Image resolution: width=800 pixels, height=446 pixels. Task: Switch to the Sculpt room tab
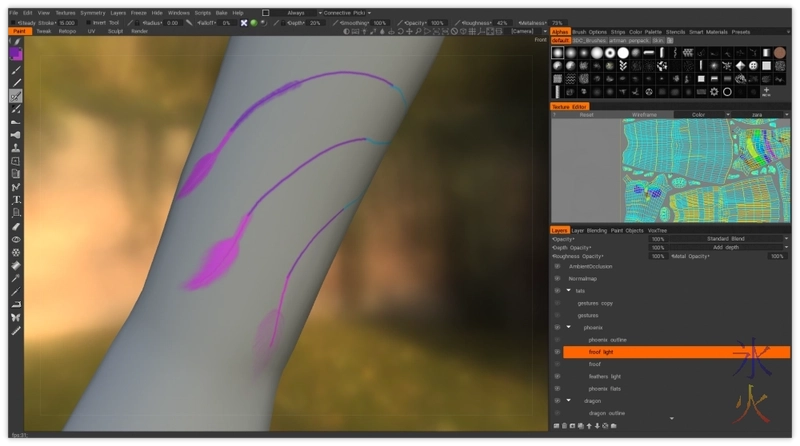(x=115, y=31)
